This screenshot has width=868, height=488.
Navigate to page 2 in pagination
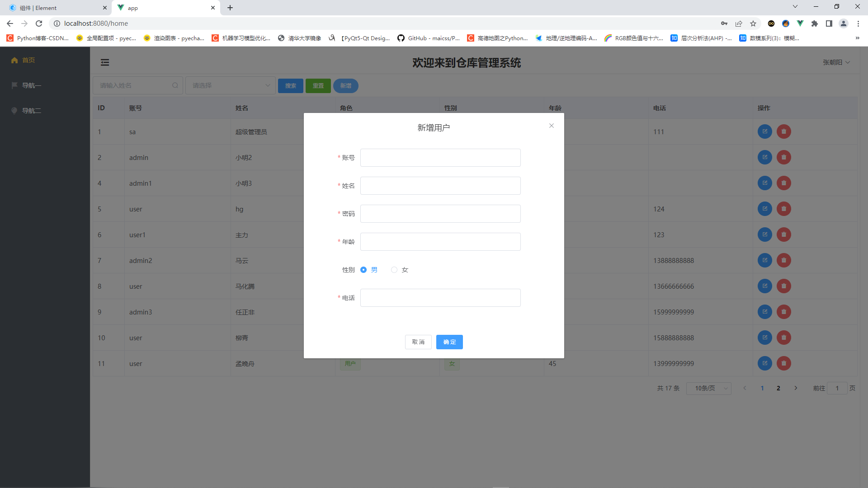click(778, 388)
